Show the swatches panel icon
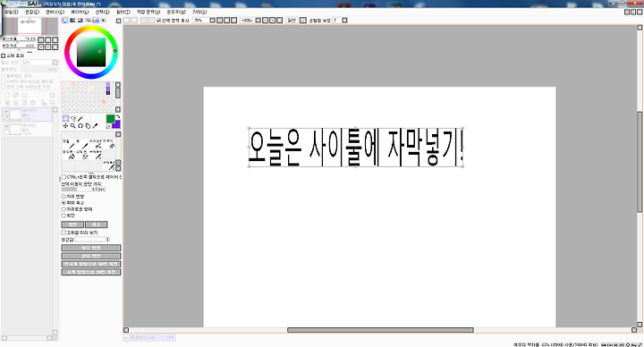The width and height of the screenshot is (644, 347). click(96, 20)
